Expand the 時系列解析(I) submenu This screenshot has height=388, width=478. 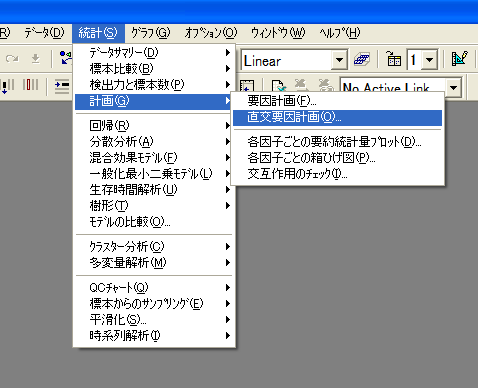coord(154,335)
